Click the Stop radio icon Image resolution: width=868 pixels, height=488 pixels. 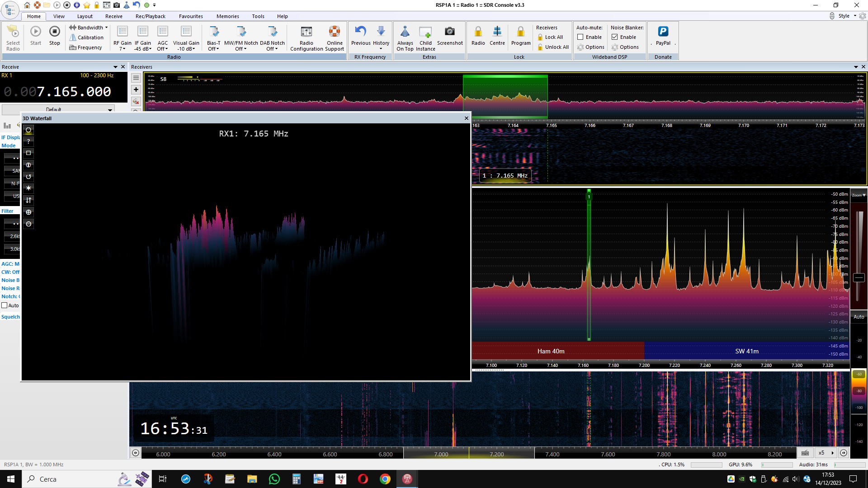point(54,32)
